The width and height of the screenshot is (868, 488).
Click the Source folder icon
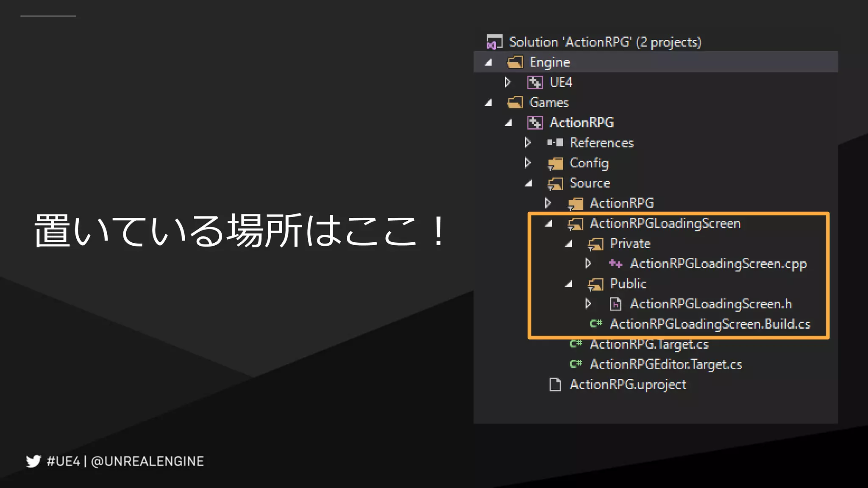555,183
